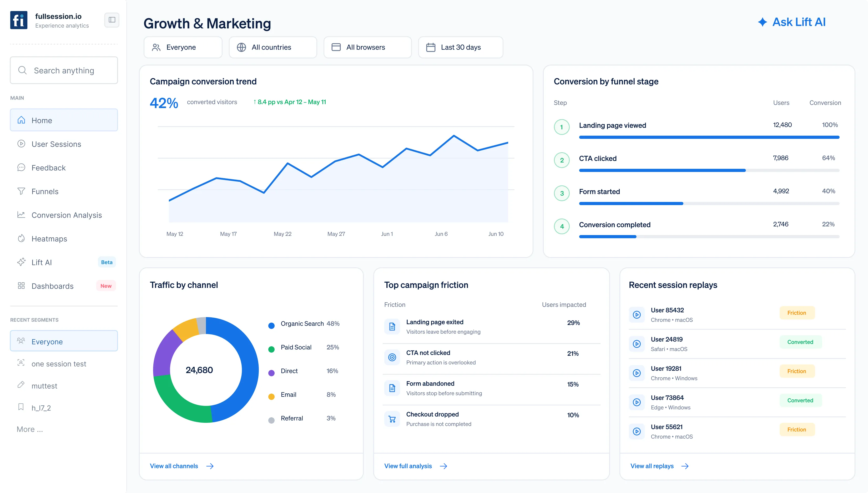Screen dimensions: 868x493
Task: Play replay for User 24819
Action: 637,344
